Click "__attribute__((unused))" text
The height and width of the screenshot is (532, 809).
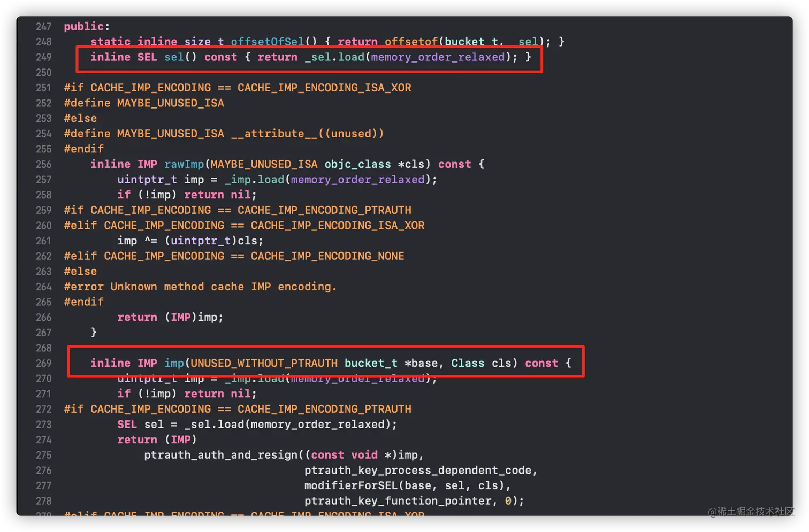tap(307, 134)
